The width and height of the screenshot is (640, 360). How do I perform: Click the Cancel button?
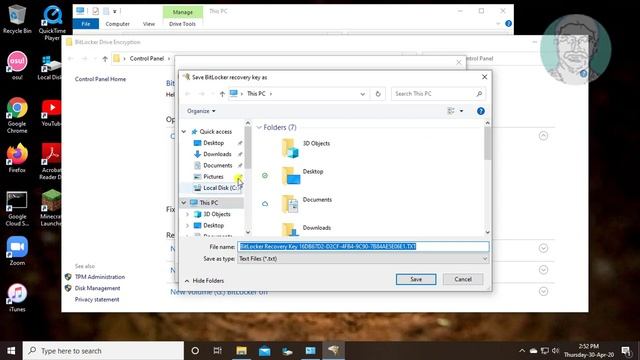click(463, 279)
